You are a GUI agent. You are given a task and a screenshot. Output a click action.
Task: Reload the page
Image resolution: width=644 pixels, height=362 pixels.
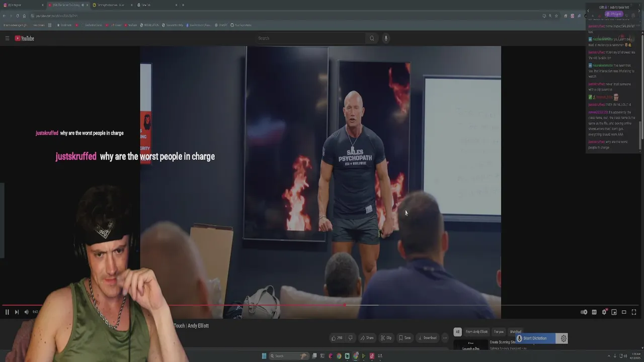(18, 16)
